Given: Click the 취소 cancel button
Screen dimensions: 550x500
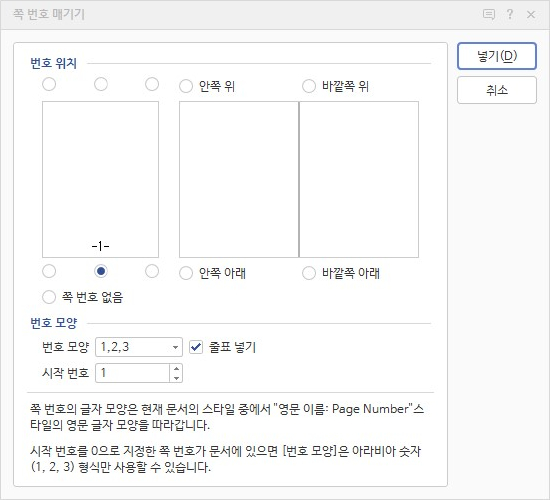Looking at the screenshot, I should (x=497, y=90).
